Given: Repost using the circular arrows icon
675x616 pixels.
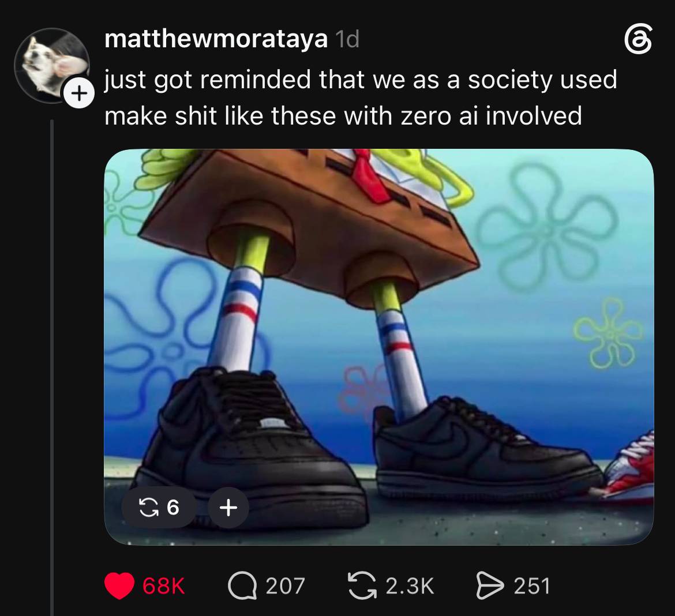Looking at the screenshot, I should [362, 585].
